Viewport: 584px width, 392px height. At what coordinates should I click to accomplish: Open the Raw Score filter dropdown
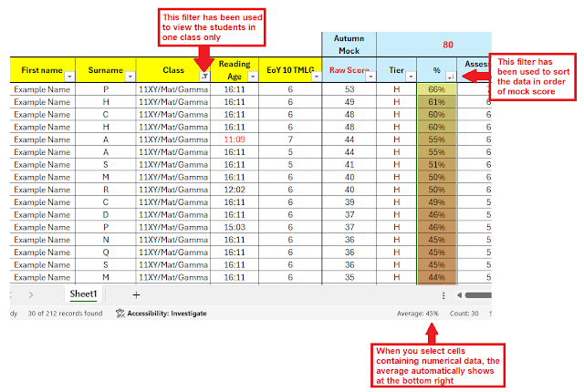point(370,77)
